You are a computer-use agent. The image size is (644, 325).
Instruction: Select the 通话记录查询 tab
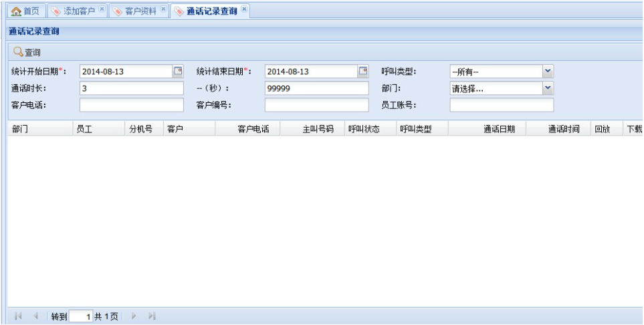click(210, 11)
